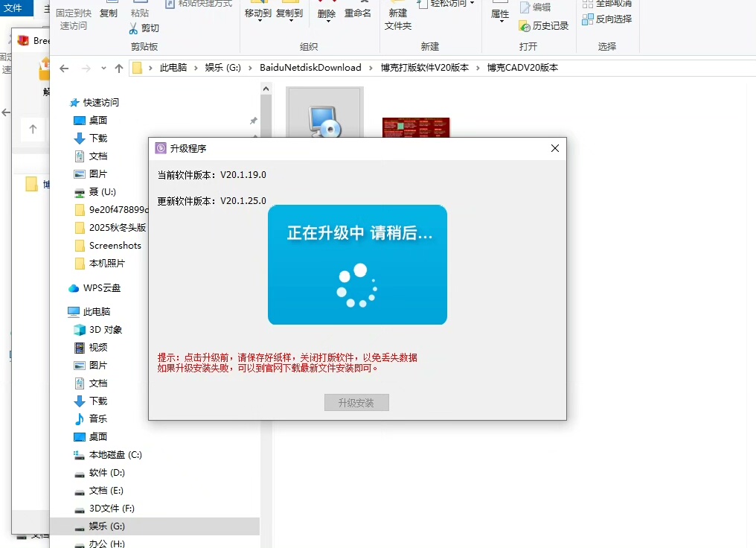Screen dimensions: 756x548
Task: Click the loading spinner in upgrade dialog
Action: click(356, 286)
